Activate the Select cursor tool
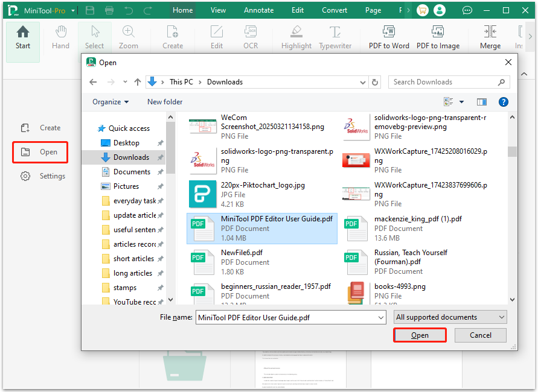The height and width of the screenshot is (392, 538). (94, 38)
